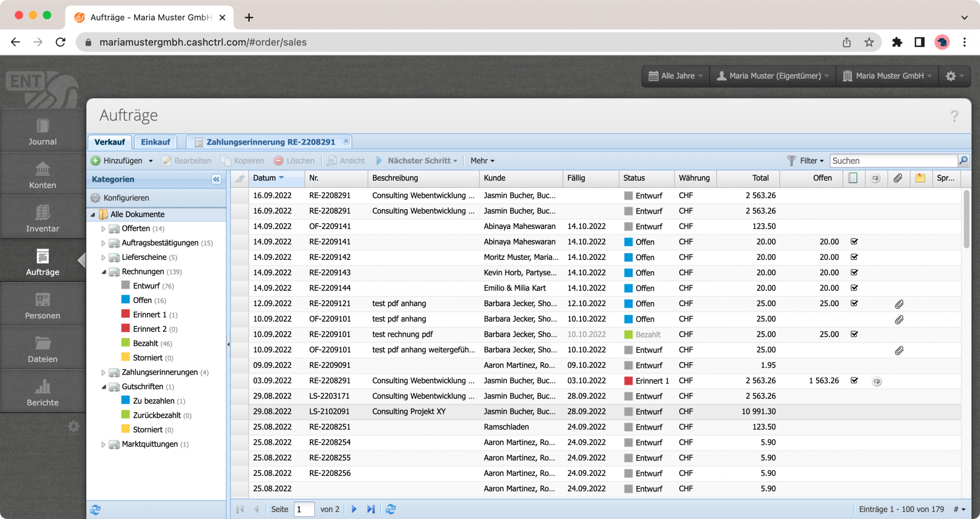Click the Hinzufügen button
The image size is (980, 519).
118,161
